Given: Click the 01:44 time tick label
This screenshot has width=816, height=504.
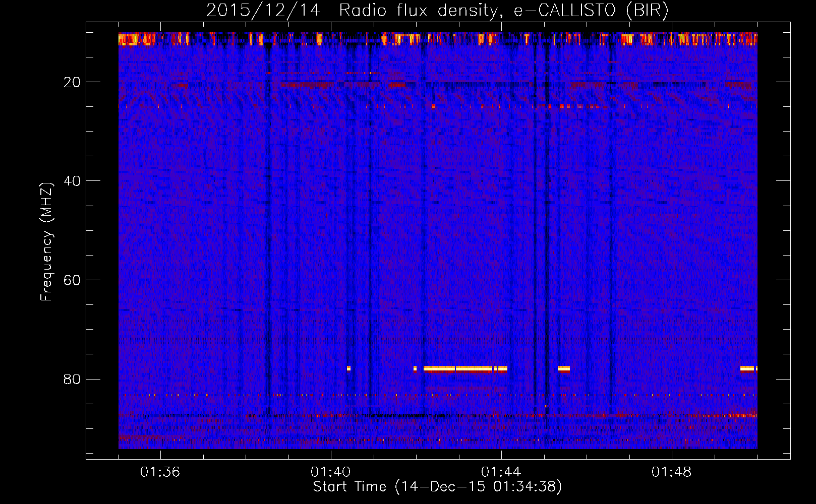Looking at the screenshot, I should (501, 472).
